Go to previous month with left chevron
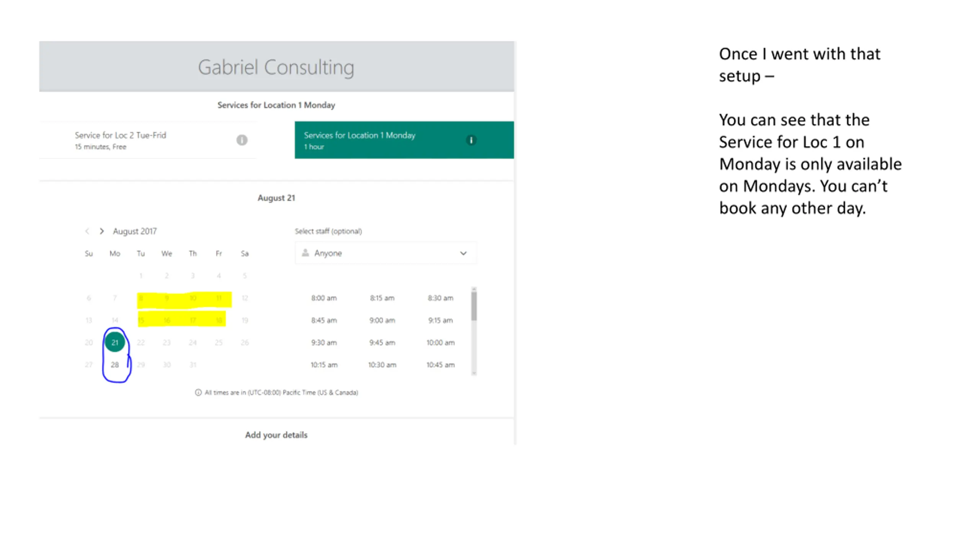 (x=87, y=231)
